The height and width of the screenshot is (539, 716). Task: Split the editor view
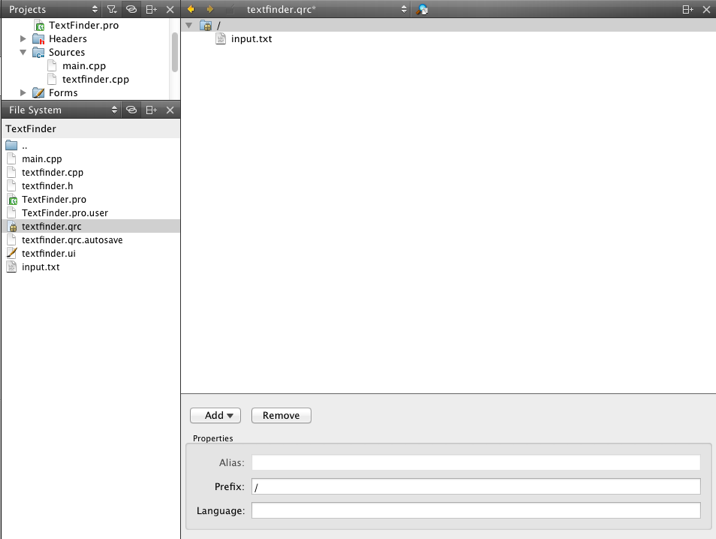[688, 9]
